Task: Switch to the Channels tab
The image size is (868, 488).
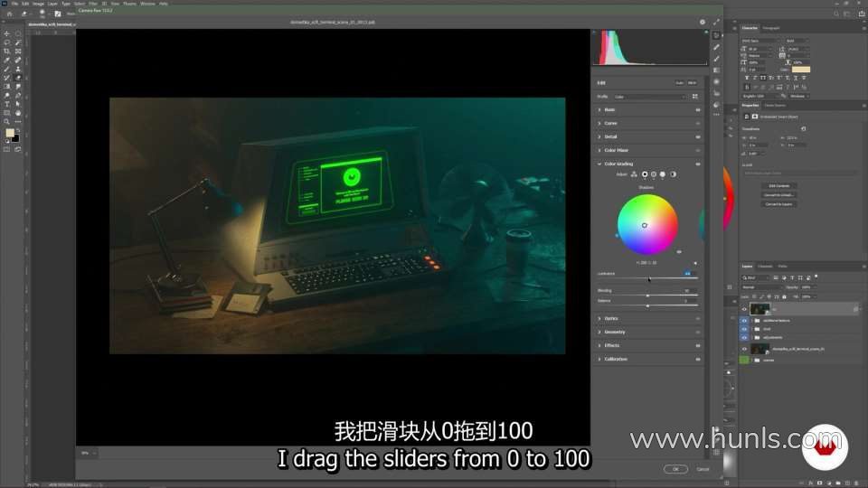Action: coord(765,266)
